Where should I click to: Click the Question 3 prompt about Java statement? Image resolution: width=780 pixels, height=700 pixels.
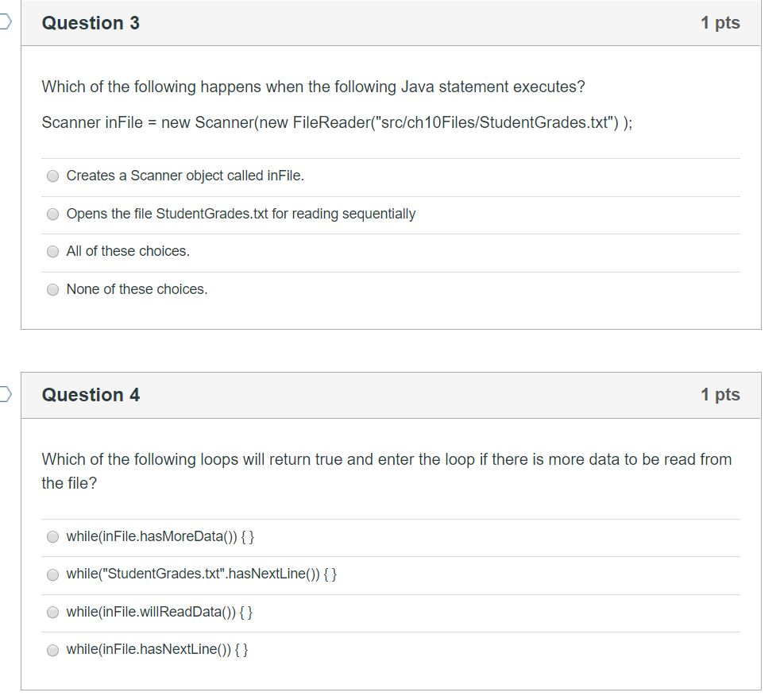click(x=314, y=87)
